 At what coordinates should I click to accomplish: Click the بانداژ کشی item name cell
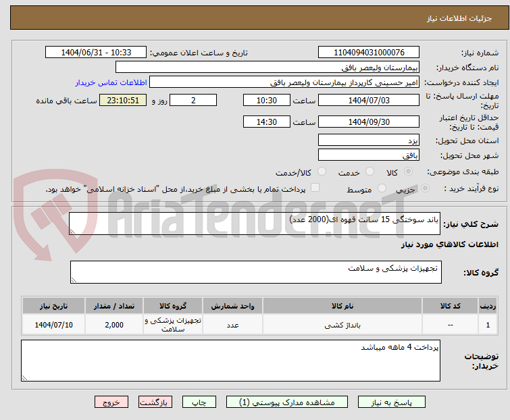[x=342, y=325]
